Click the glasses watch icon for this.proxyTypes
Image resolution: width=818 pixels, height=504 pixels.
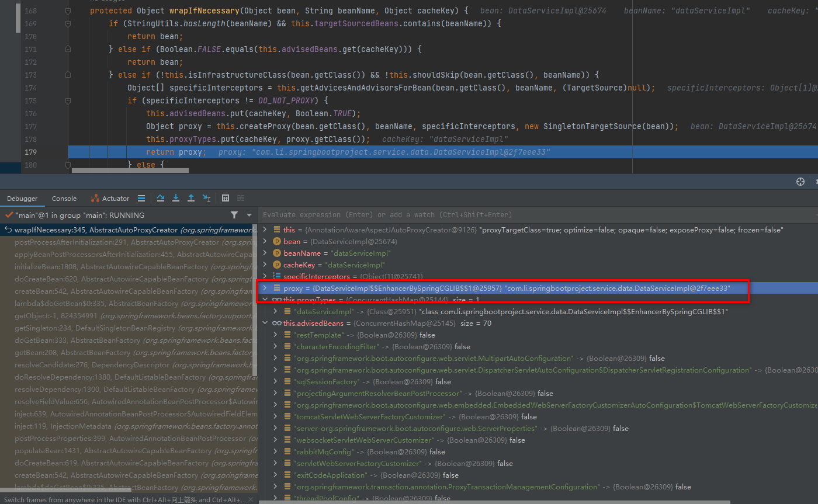coord(277,300)
